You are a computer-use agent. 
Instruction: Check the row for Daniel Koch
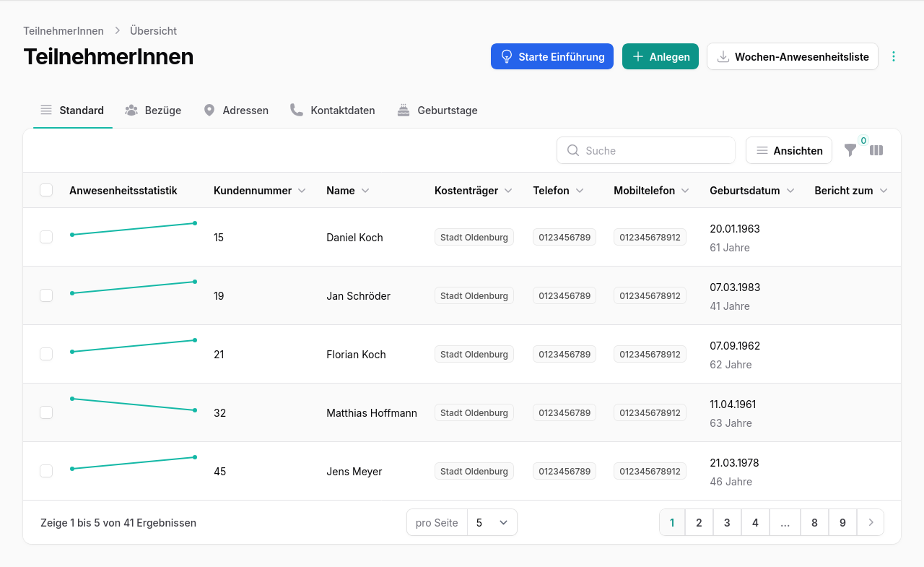46,237
